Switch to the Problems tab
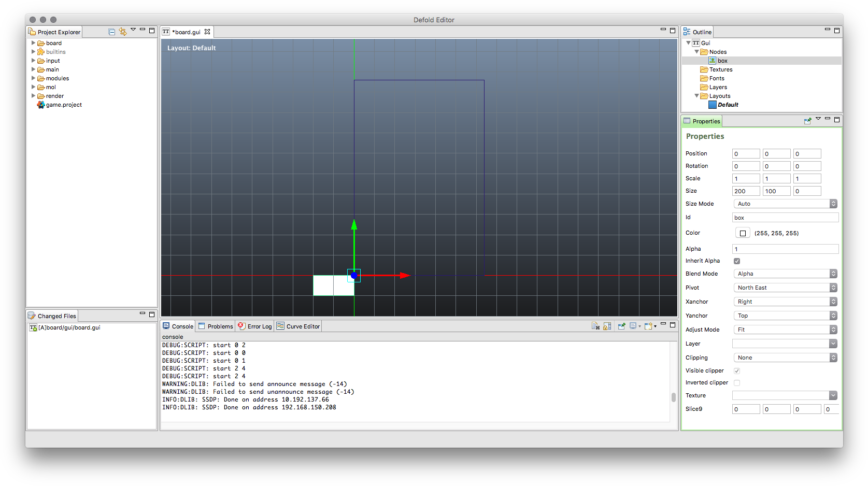The image size is (868, 486). click(216, 326)
